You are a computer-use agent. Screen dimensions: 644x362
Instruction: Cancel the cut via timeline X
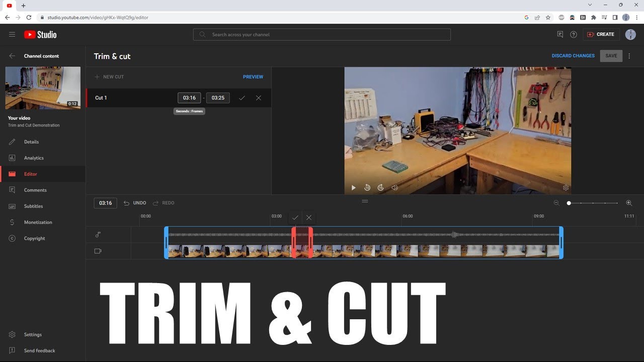point(309,217)
